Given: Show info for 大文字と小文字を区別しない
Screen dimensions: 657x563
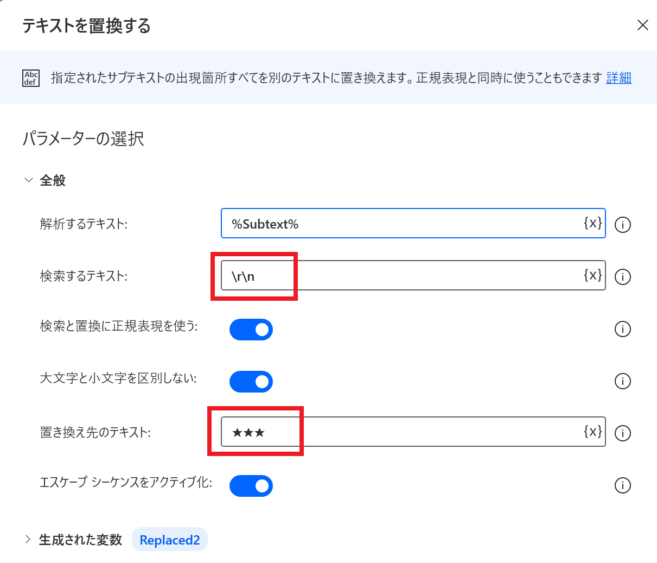Looking at the screenshot, I should coord(623,381).
